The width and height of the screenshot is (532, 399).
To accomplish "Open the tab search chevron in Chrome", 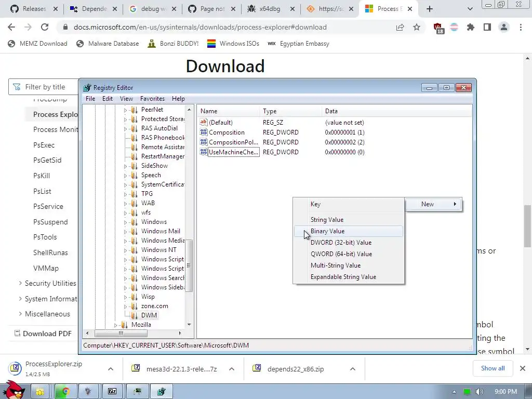I will click(470, 9).
